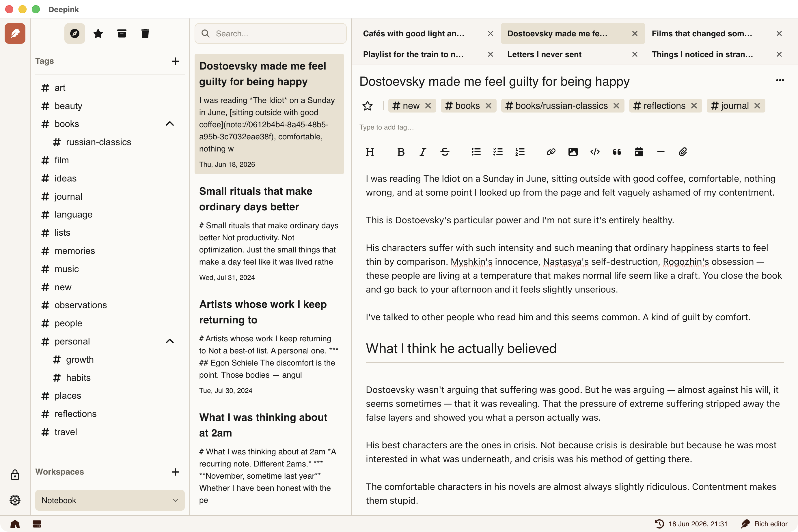798x532 pixels.
Task: Toggle the star on the Dostoevsky note
Action: point(367,106)
